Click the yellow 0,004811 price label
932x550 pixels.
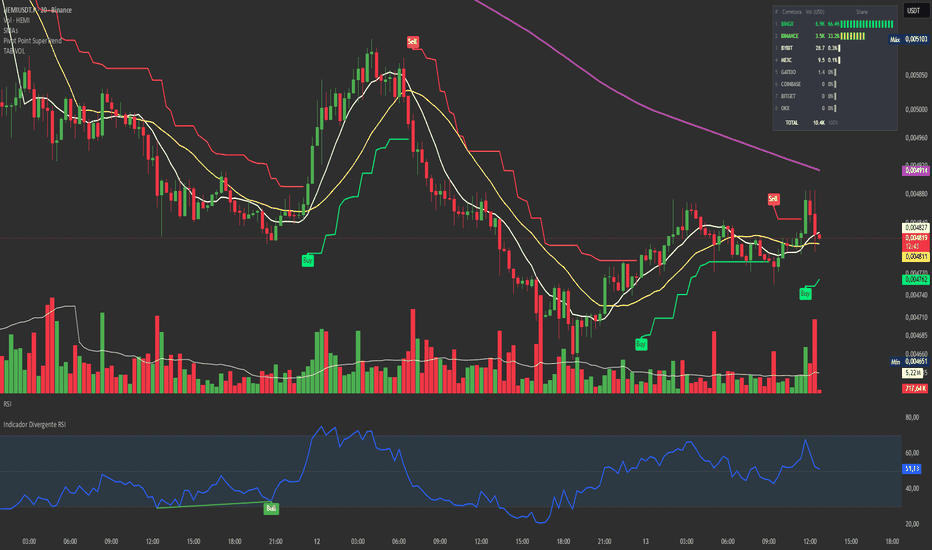click(915, 257)
